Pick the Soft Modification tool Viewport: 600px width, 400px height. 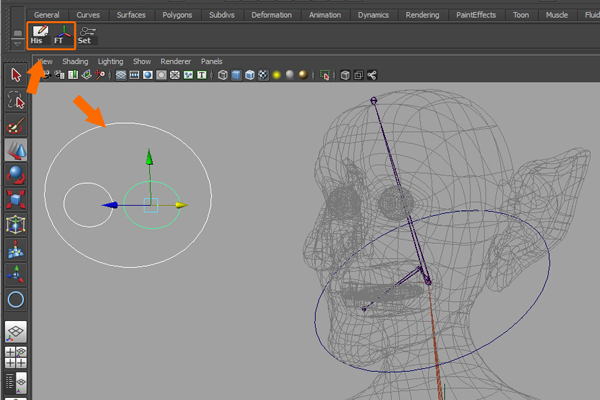pos(16,249)
